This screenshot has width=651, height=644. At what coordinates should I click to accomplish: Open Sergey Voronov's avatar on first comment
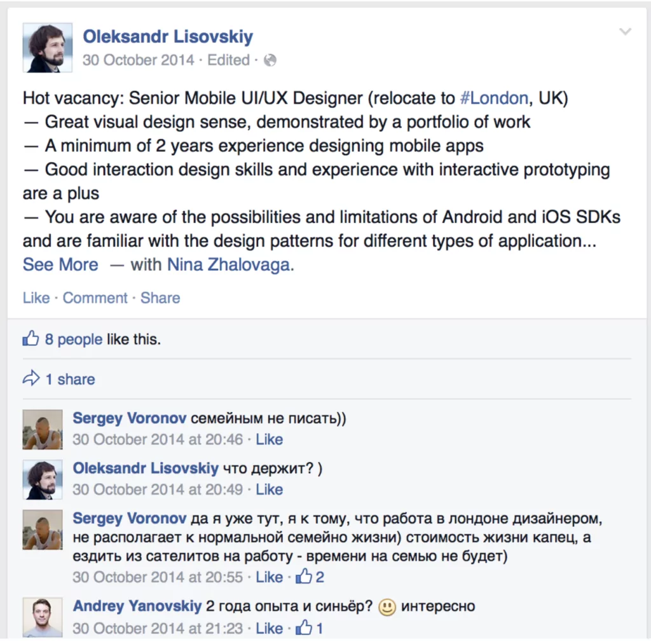(x=43, y=430)
